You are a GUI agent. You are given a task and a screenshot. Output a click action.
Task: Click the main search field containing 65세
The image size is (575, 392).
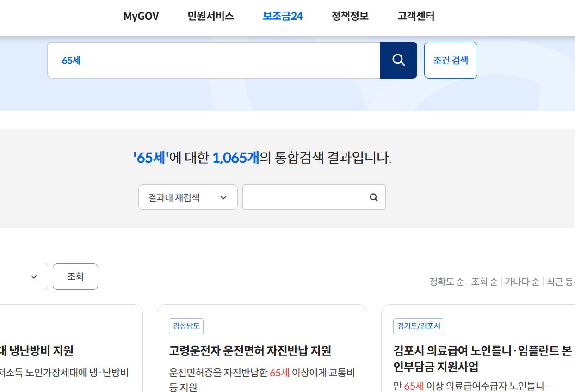[x=214, y=60]
